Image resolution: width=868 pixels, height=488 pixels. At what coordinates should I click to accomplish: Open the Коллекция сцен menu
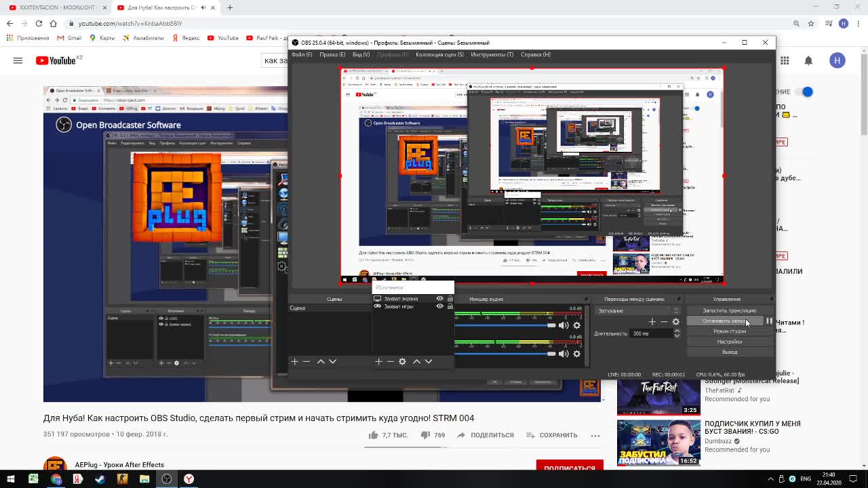439,55
